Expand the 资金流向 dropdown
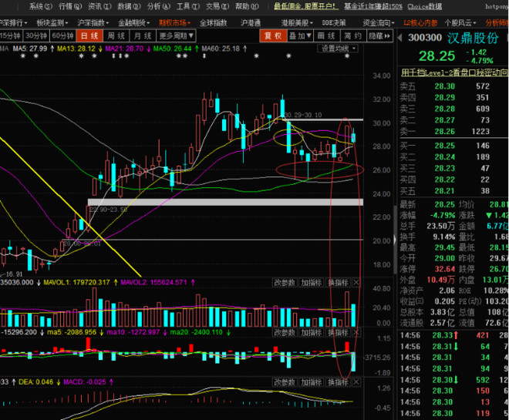This screenshot has width=509, height=420. click(x=379, y=22)
